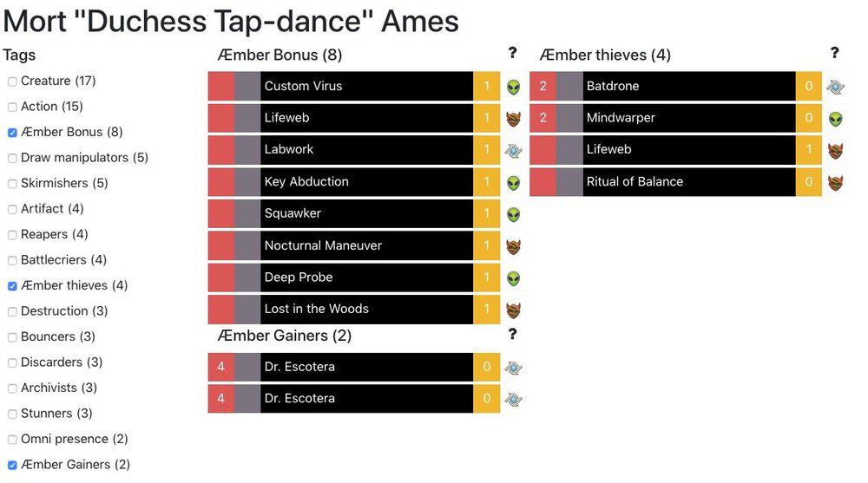
Task: Click the question mark beside Æmber Gainers
Action: (x=512, y=335)
